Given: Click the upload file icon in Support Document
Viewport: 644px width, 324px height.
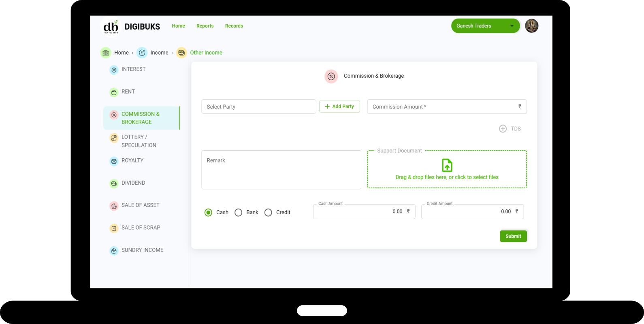Looking at the screenshot, I should [447, 165].
